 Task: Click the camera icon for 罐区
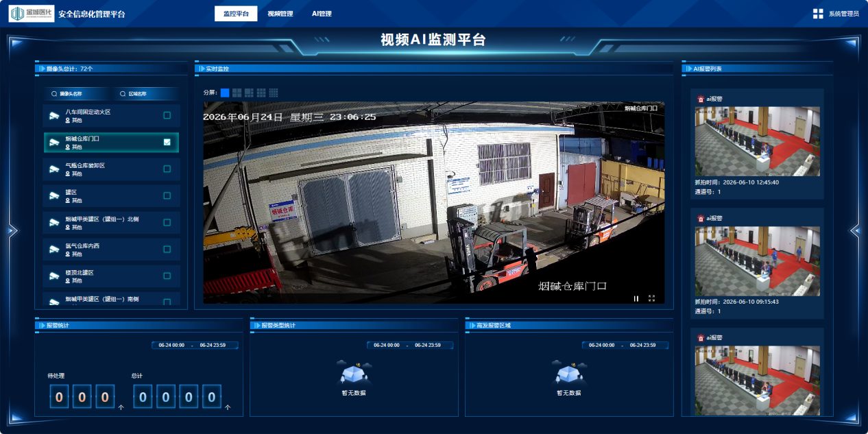click(x=54, y=195)
